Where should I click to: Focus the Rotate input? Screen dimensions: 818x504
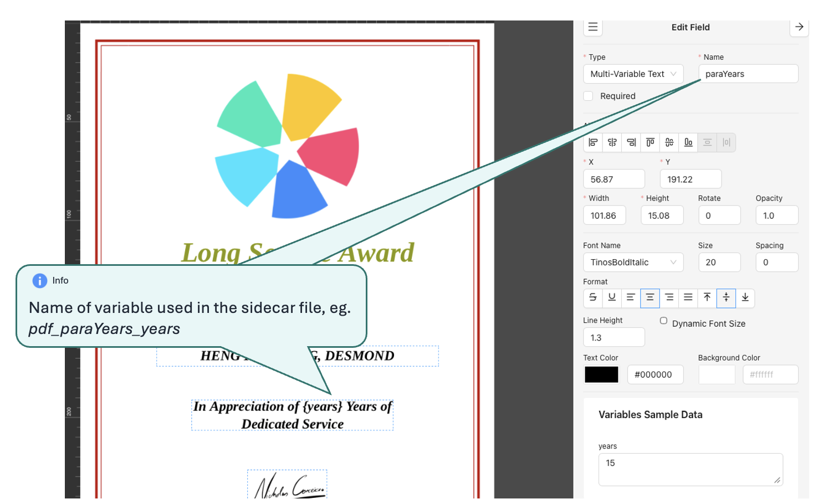pyautogui.click(x=719, y=215)
